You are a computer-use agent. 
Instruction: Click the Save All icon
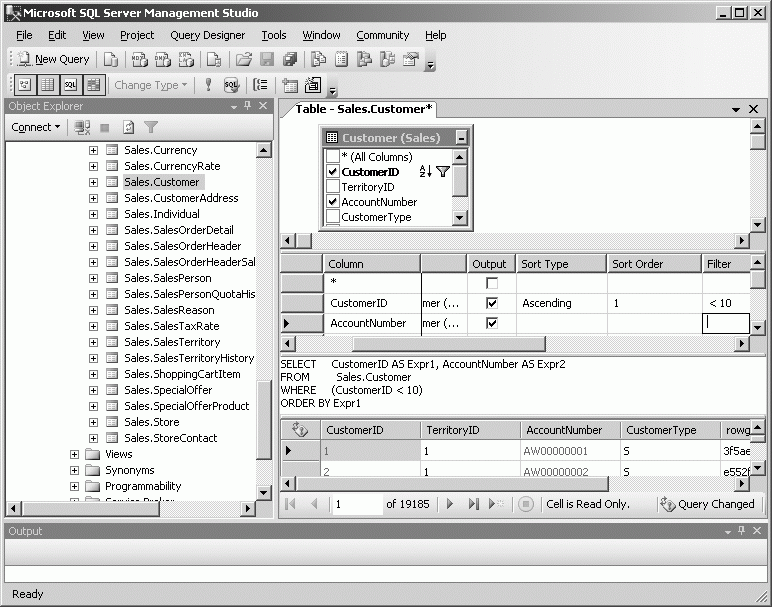[290, 60]
